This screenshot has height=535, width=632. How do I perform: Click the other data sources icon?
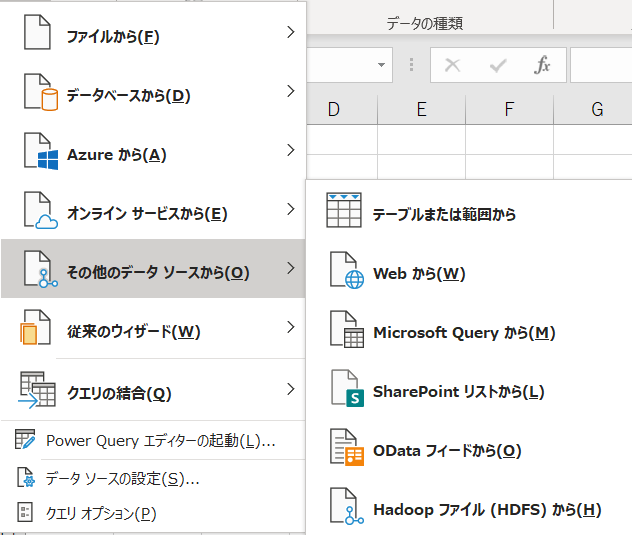click(x=41, y=269)
